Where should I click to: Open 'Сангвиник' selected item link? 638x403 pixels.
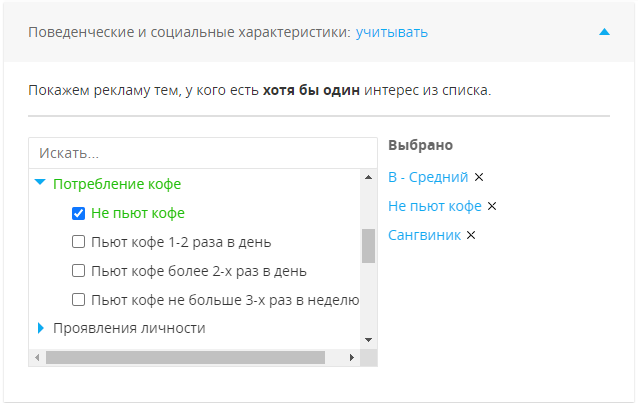424,235
